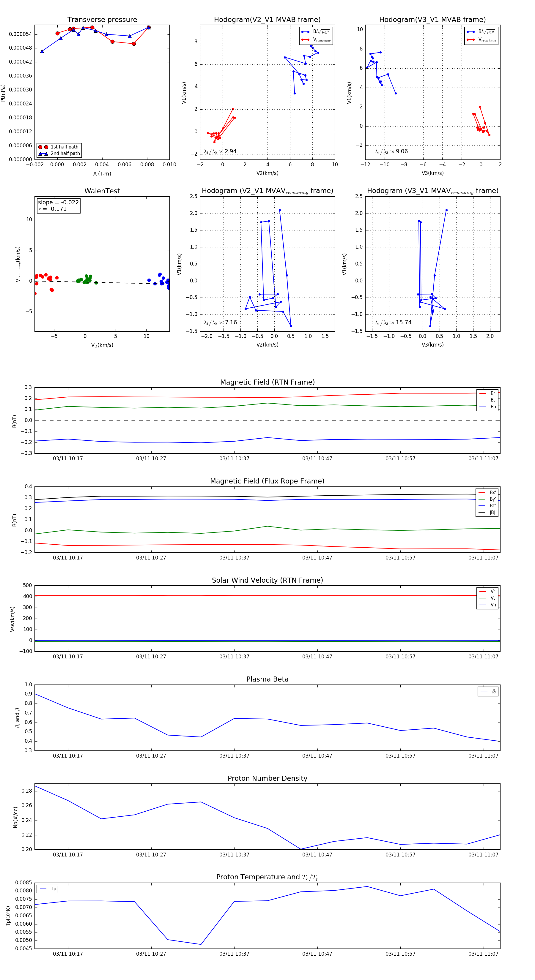Click the "A (T·m)" x-axis label
The width and height of the screenshot is (535, 980).
[x=102, y=173]
